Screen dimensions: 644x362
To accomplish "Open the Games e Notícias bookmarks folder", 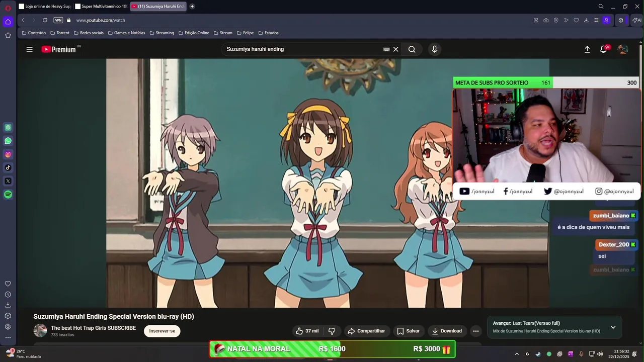I will (126, 33).
